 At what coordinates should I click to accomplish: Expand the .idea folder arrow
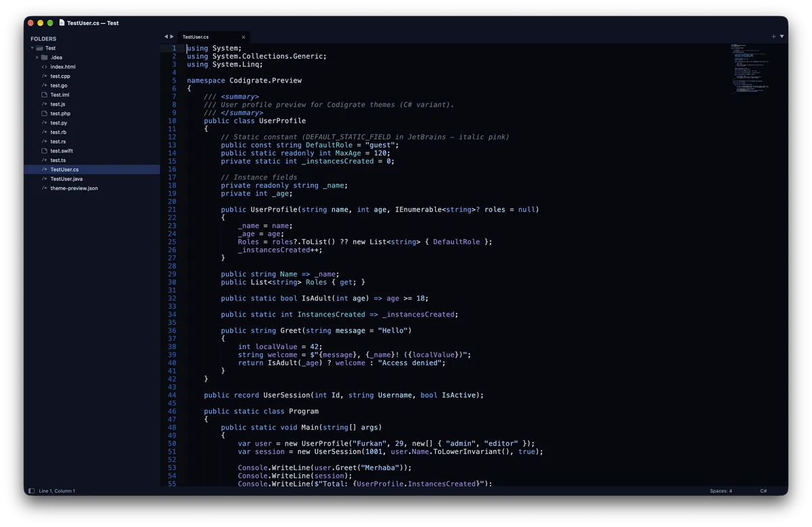click(x=37, y=58)
